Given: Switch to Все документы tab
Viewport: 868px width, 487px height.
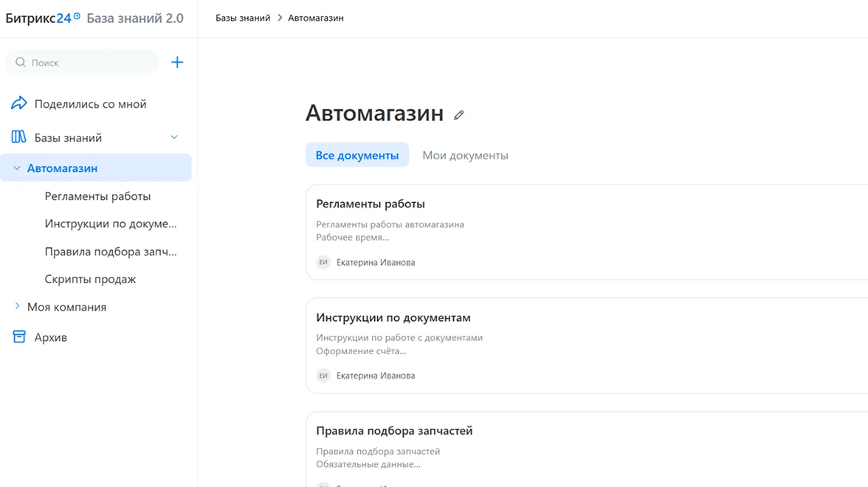Looking at the screenshot, I should coord(357,155).
